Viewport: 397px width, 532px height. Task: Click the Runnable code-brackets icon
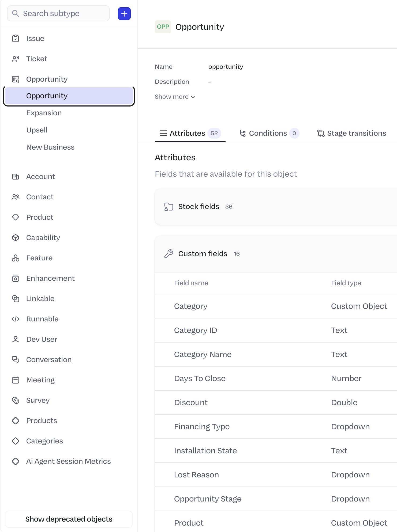pyautogui.click(x=16, y=319)
